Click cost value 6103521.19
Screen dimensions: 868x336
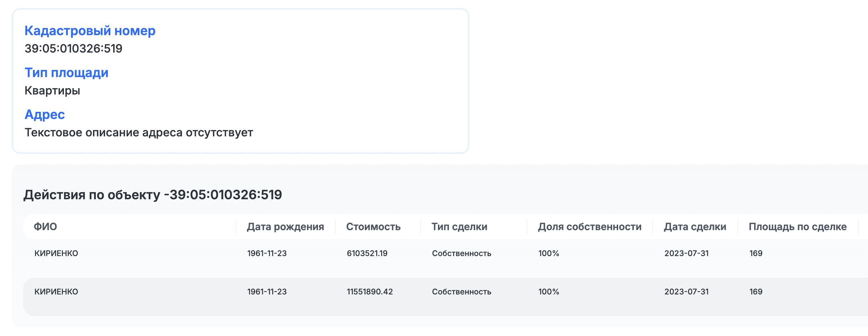pos(367,253)
